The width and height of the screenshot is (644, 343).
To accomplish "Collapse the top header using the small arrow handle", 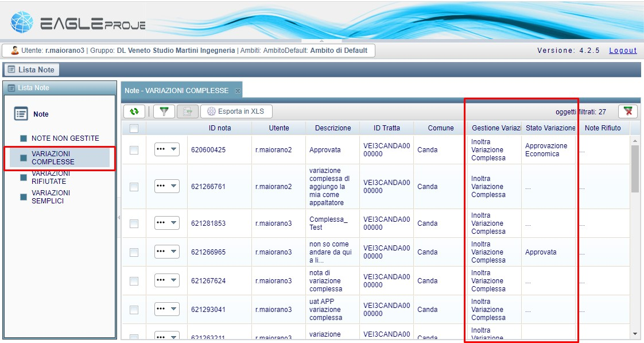I will [321, 41].
